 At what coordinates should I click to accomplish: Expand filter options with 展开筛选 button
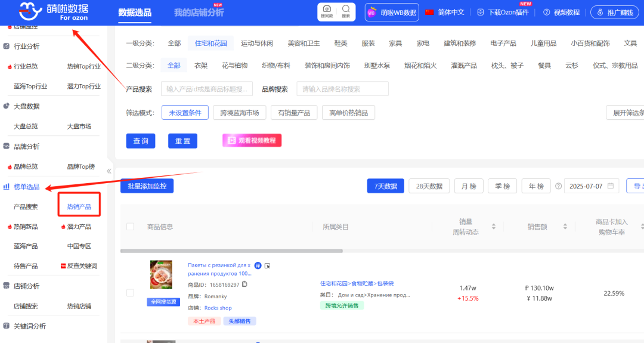(625, 113)
